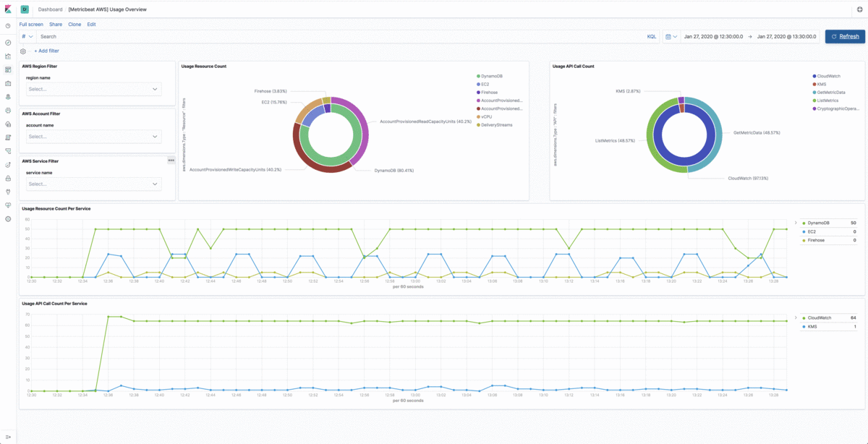Switch query language via KQL button
The image size is (868, 444).
point(652,36)
